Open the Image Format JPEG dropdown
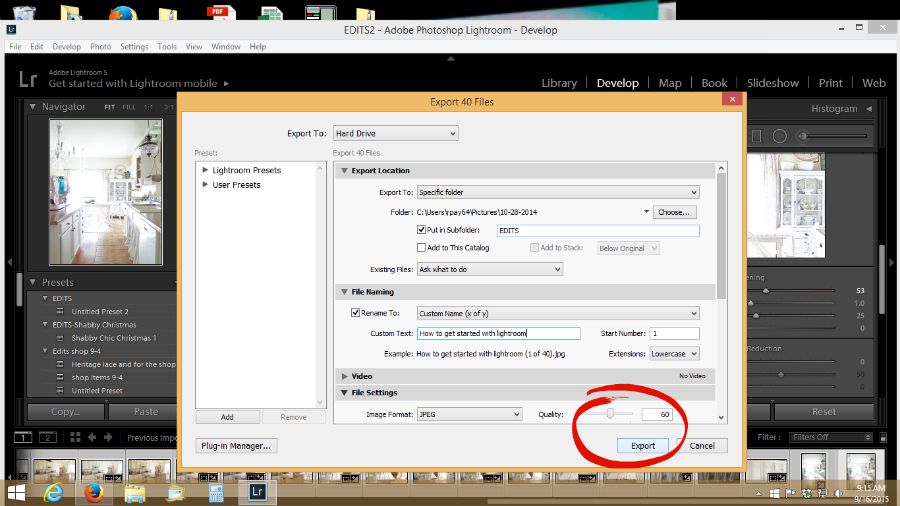The height and width of the screenshot is (506, 900). pyautogui.click(x=470, y=414)
